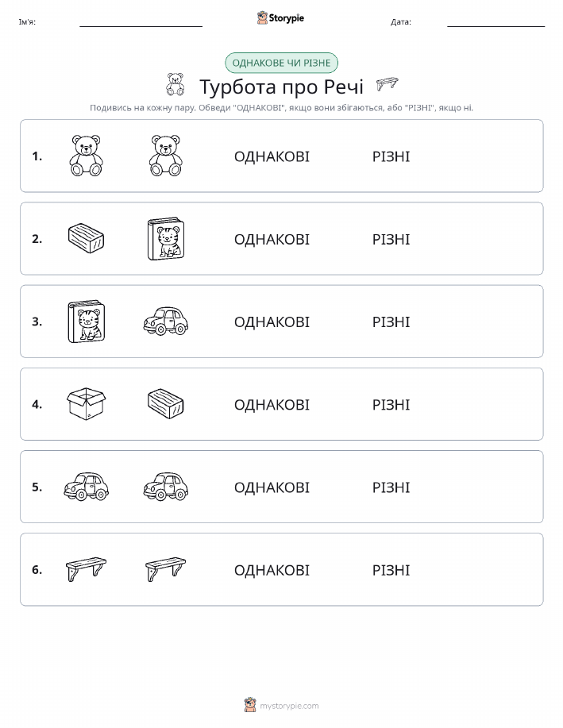Click the first shelf image in row 6
The image size is (563, 728).
pyautogui.click(x=86, y=569)
